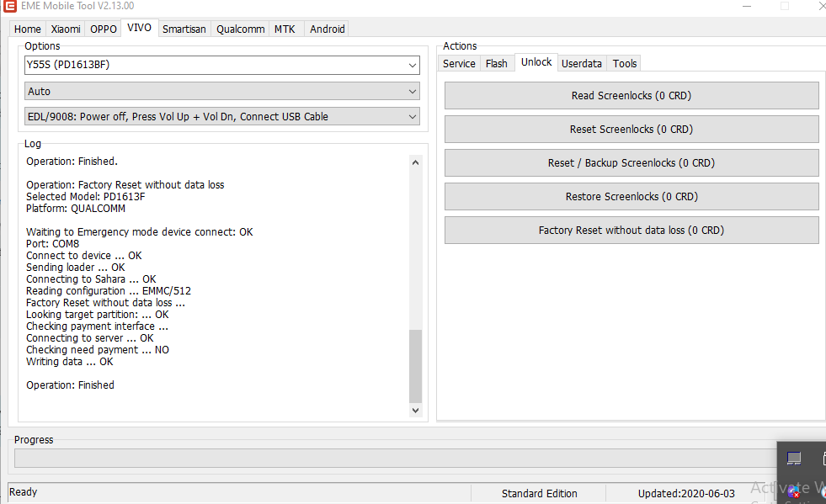Screen dimensions: 826x504
Task: Click log line 'Looking target partition: ... OK'
Action: click(x=98, y=315)
